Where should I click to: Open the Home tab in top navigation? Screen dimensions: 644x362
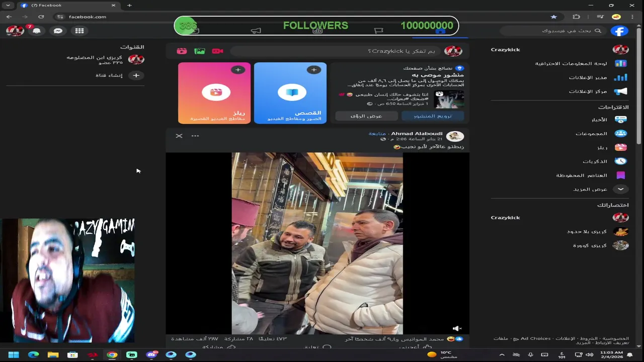[440, 31]
